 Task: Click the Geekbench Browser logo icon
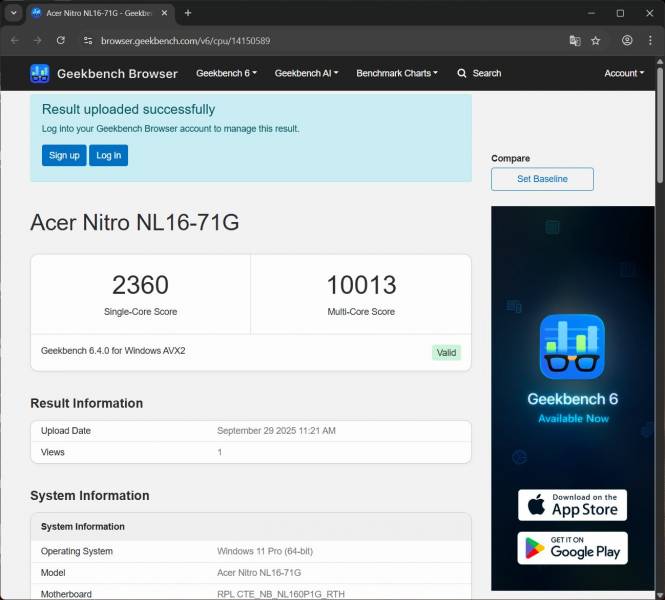click(x=40, y=73)
